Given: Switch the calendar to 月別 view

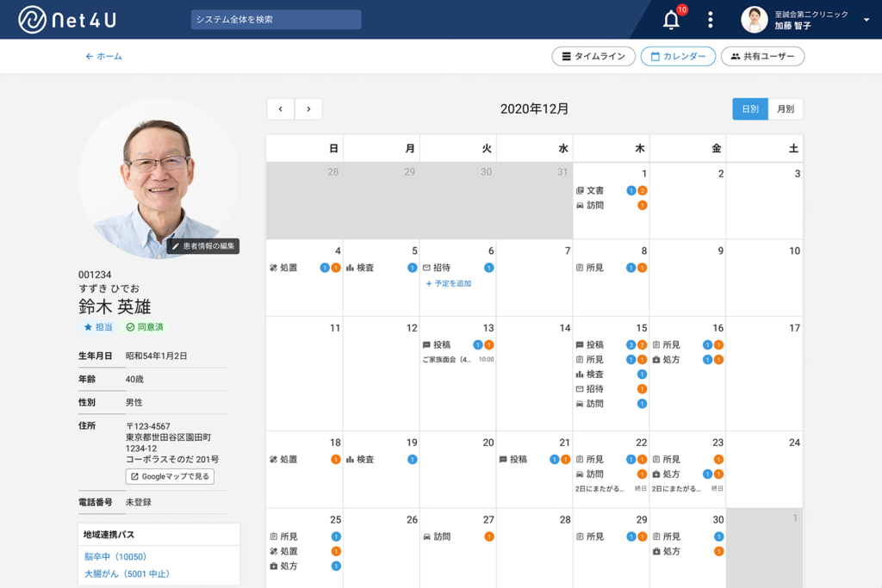Looking at the screenshot, I should (x=786, y=108).
